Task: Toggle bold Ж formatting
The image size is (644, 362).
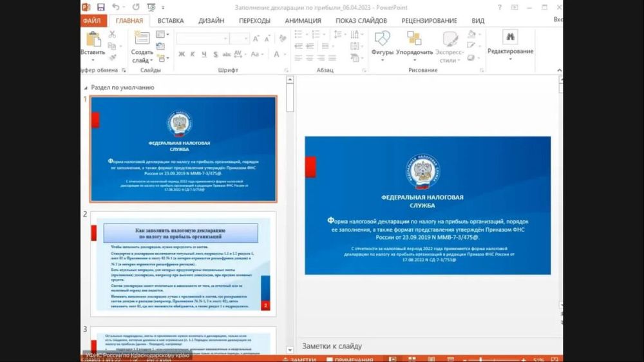Action: 182,54
